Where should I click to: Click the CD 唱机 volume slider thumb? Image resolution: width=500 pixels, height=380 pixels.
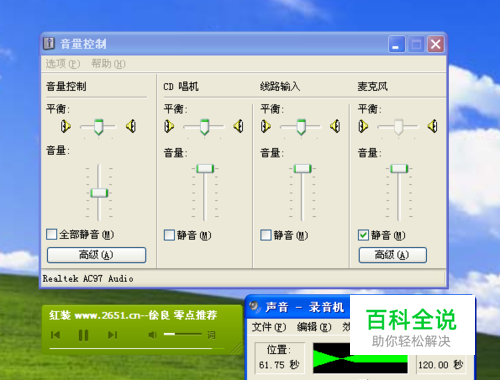(x=205, y=168)
